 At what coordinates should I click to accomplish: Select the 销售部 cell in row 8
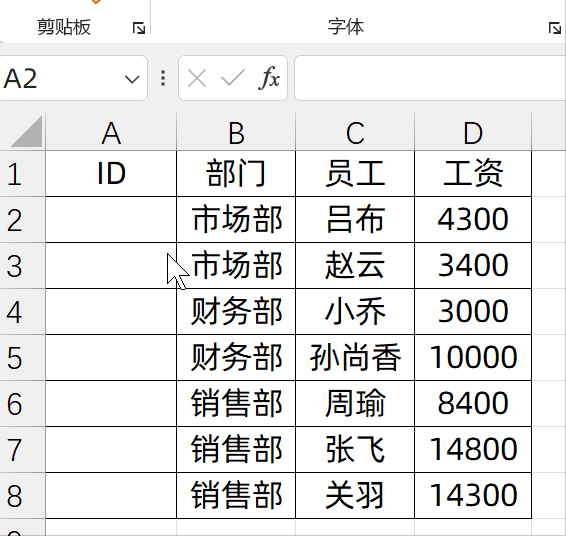click(236, 495)
